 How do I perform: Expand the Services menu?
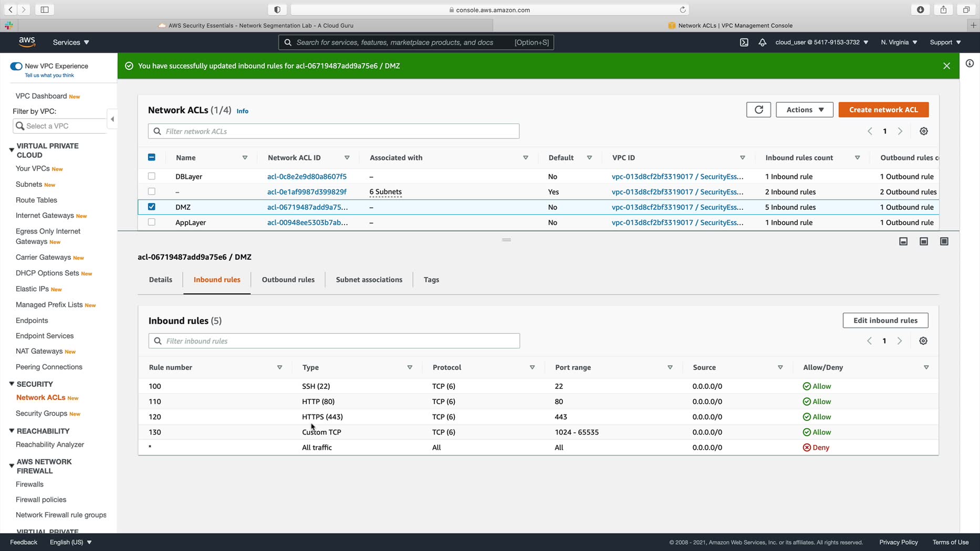click(71, 43)
